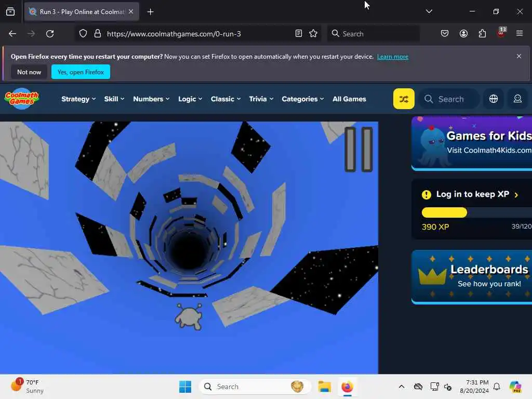Click the Windows taskbar Search box
Viewport: 532px width, 399px height.
(x=255, y=387)
